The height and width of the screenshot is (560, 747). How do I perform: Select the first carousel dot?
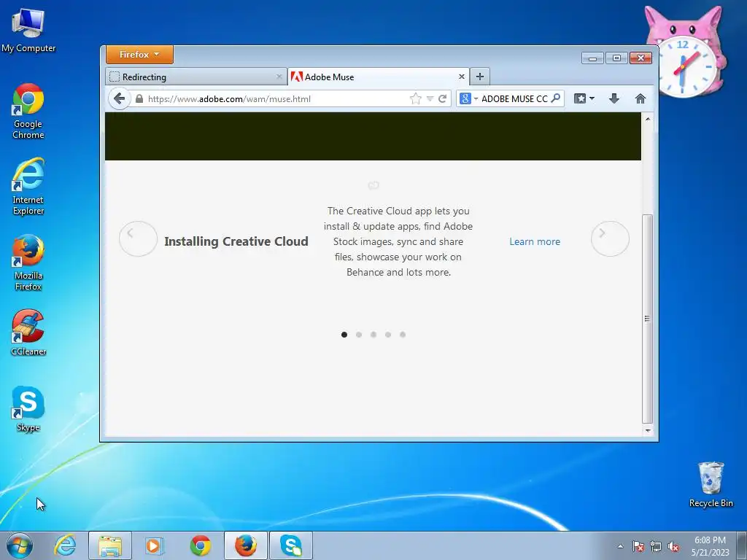pos(344,335)
